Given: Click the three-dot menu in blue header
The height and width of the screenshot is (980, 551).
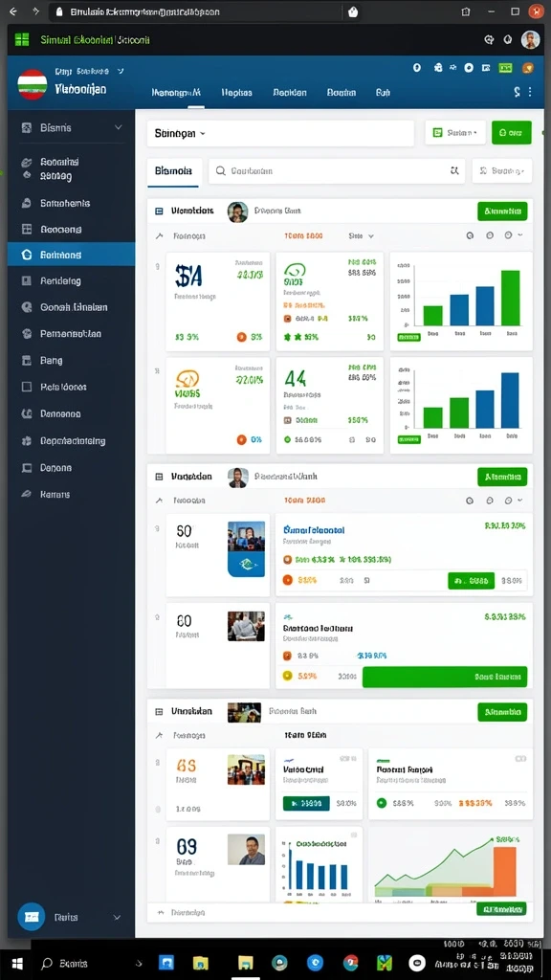Looking at the screenshot, I should coord(530,92).
